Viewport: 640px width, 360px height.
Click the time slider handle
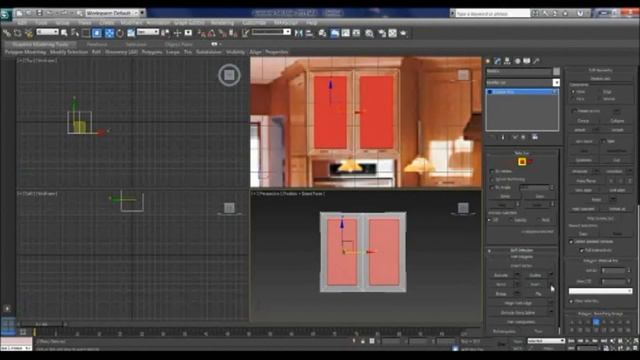click(x=42, y=324)
